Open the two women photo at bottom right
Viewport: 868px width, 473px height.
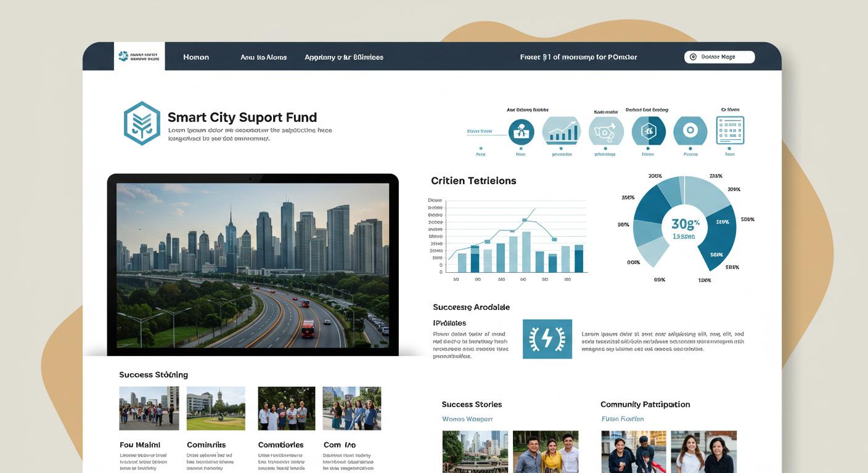(x=704, y=451)
